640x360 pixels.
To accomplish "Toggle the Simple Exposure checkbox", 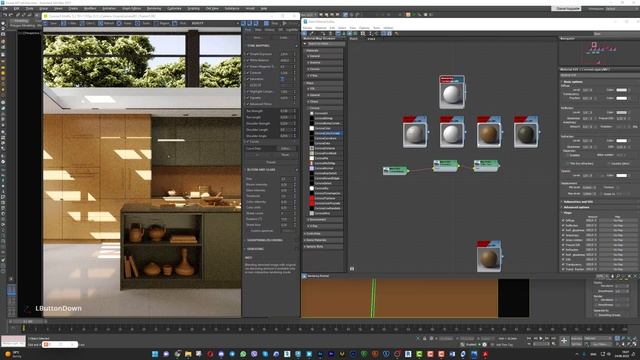I will click(248, 54).
